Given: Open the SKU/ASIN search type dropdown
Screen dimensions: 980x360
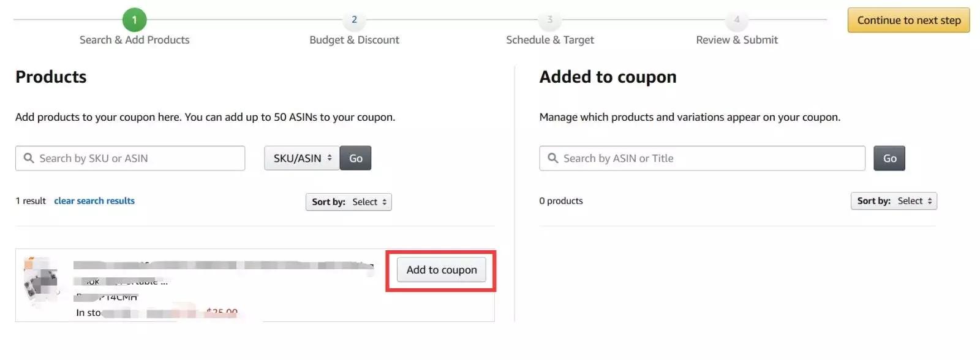Looking at the screenshot, I should 301,158.
